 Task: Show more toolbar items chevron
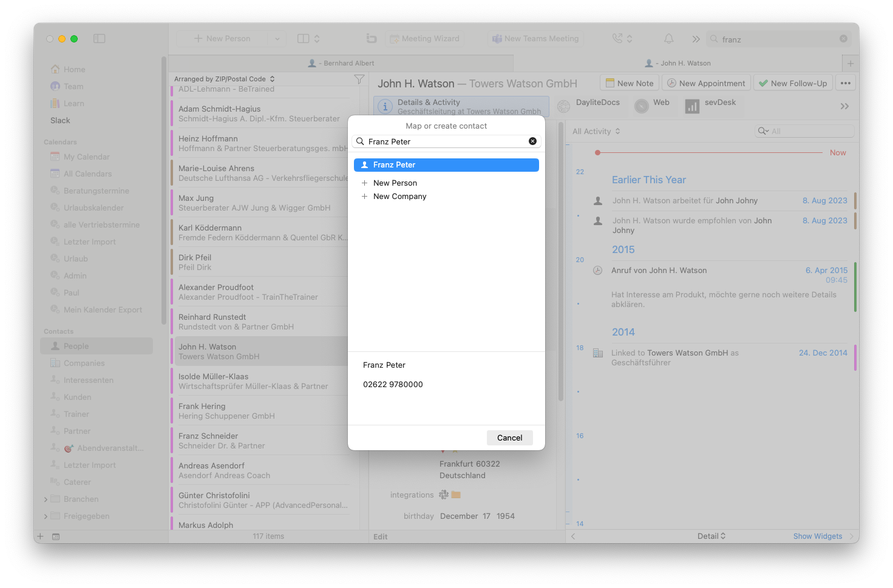pyautogui.click(x=696, y=39)
